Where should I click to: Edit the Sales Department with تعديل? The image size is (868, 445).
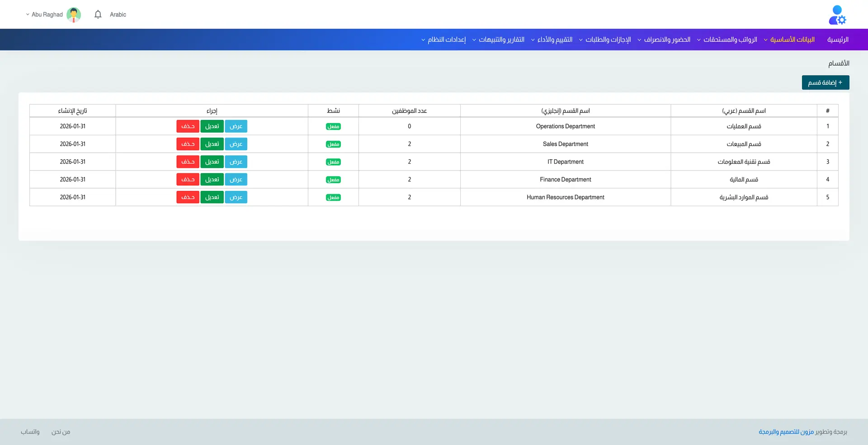pos(212,144)
